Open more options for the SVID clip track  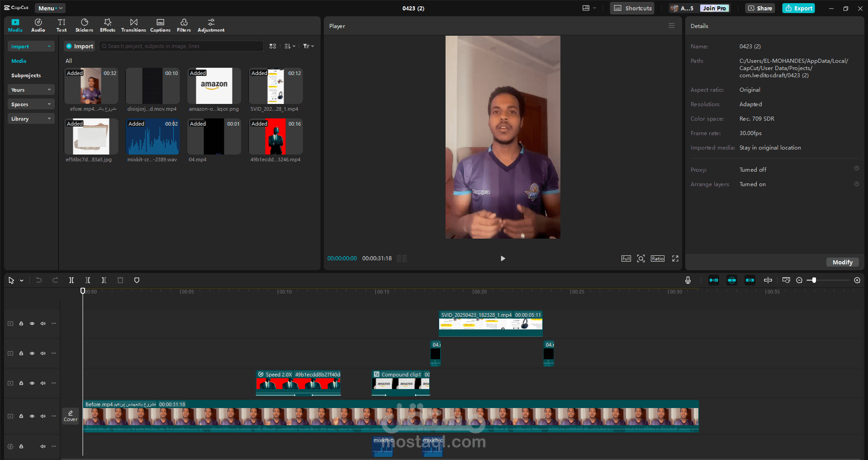point(54,324)
